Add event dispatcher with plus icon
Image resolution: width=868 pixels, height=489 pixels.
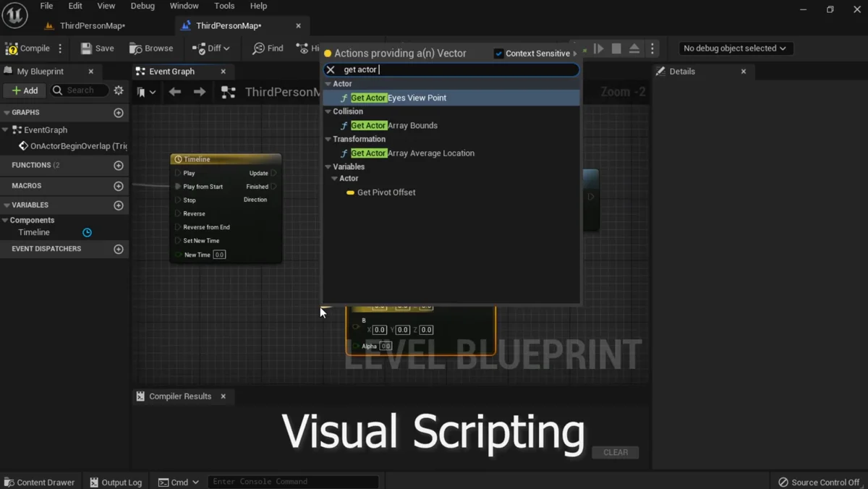point(119,249)
